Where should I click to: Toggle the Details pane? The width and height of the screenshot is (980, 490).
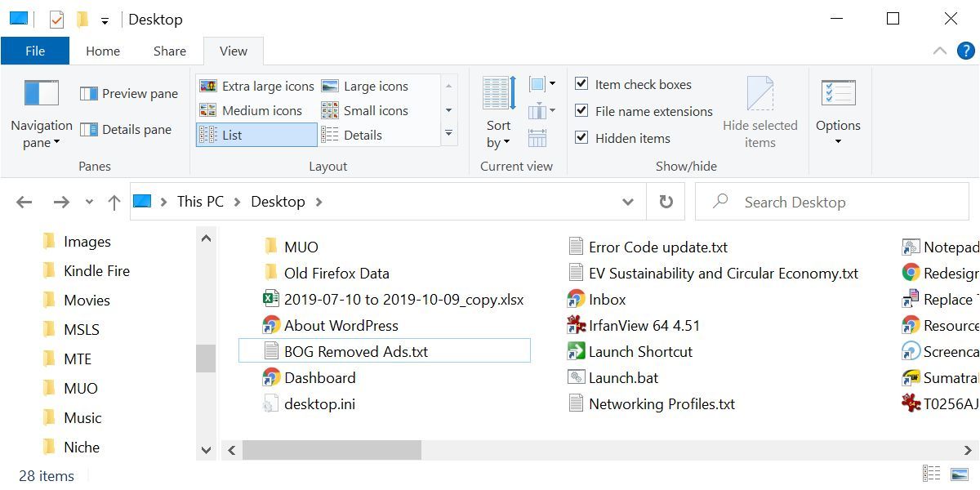tap(128, 129)
